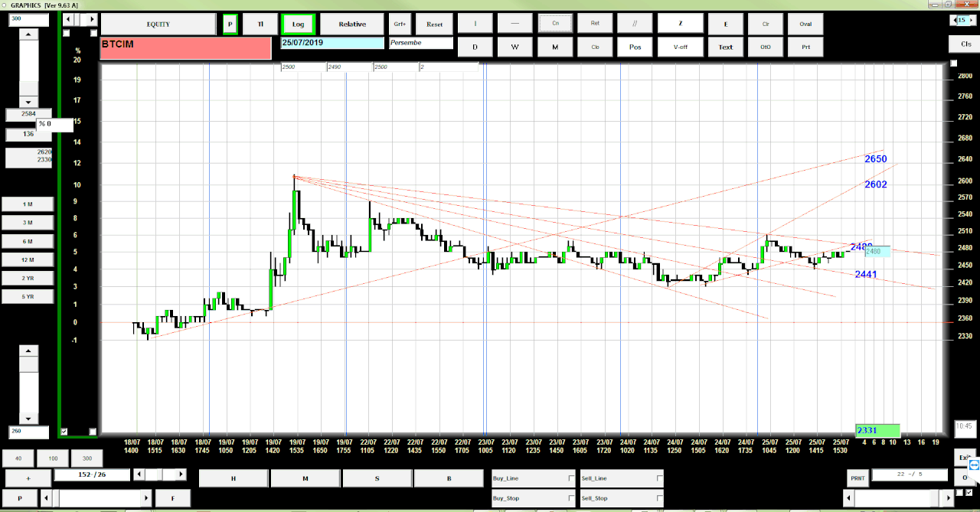Click the Clo tool button
This screenshot has width=980, height=512.
[x=595, y=47]
